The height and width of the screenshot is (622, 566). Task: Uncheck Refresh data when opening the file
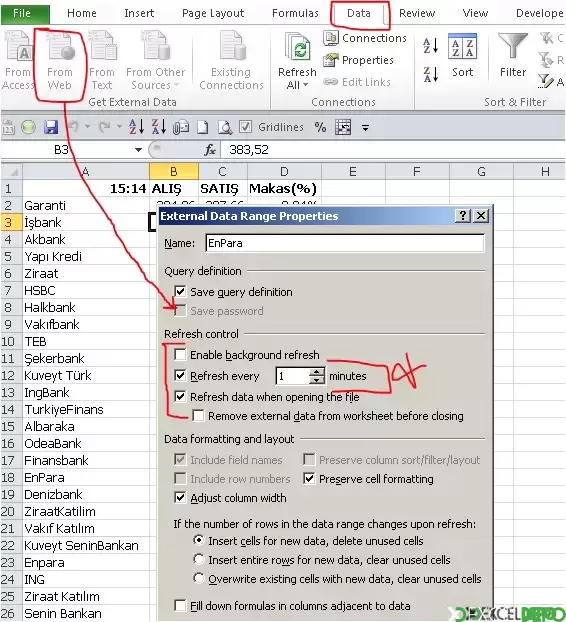coord(180,397)
